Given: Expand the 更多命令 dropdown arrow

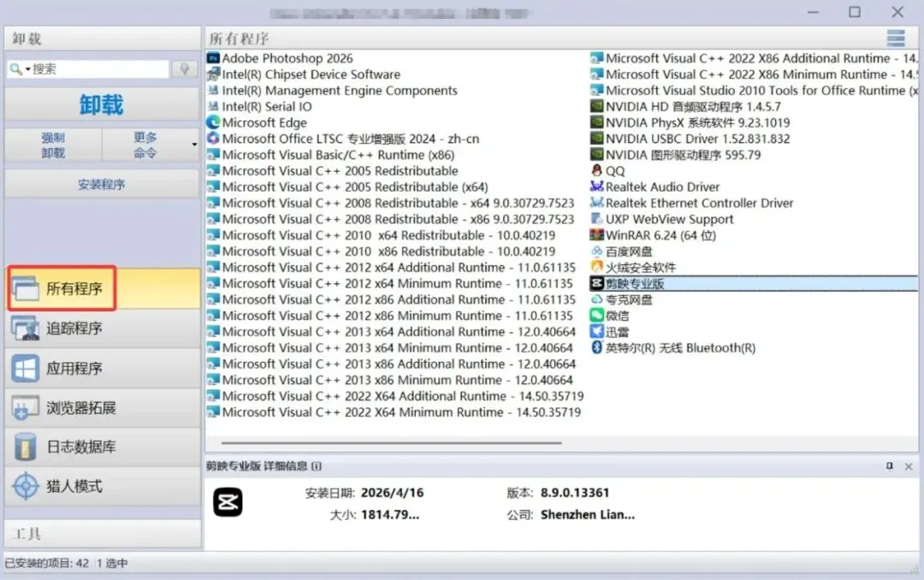Looking at the screenshot, I should tap(194, 145).
